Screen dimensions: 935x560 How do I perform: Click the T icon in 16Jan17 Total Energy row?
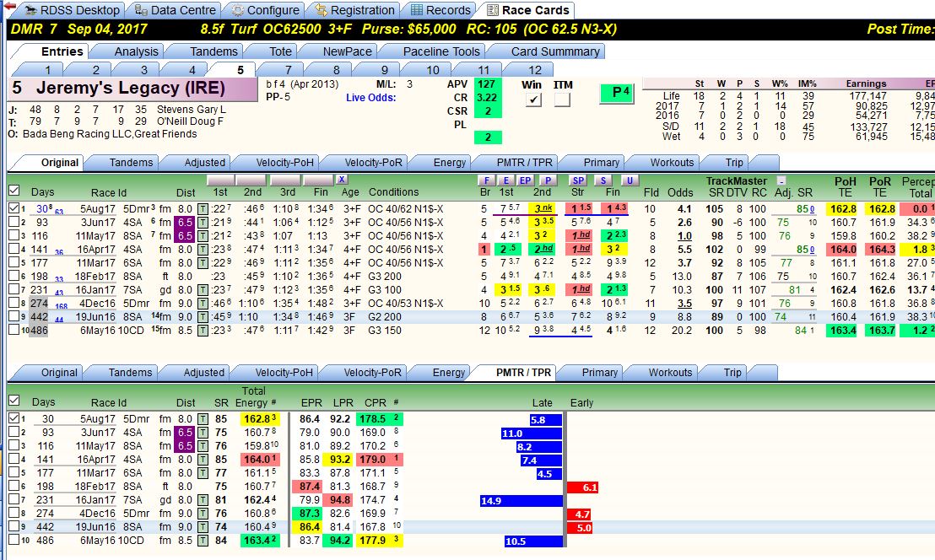pyautogui.click(x=203, y=500)
